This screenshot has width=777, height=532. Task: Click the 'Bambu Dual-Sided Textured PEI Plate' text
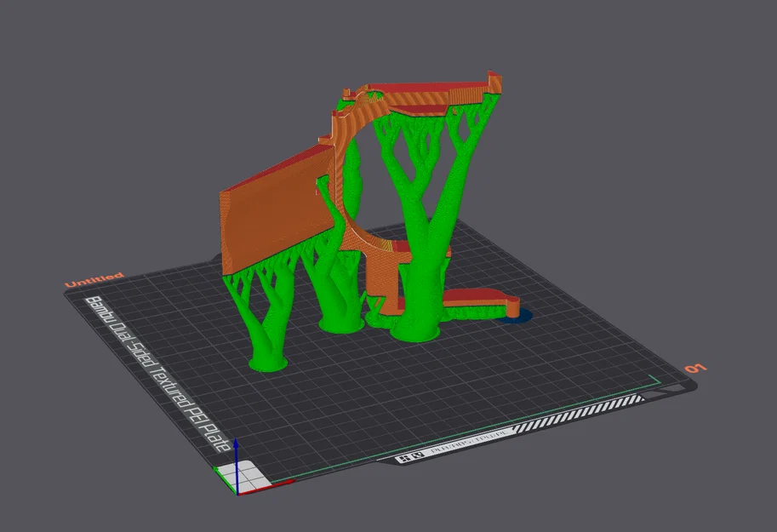pos(157,374)
